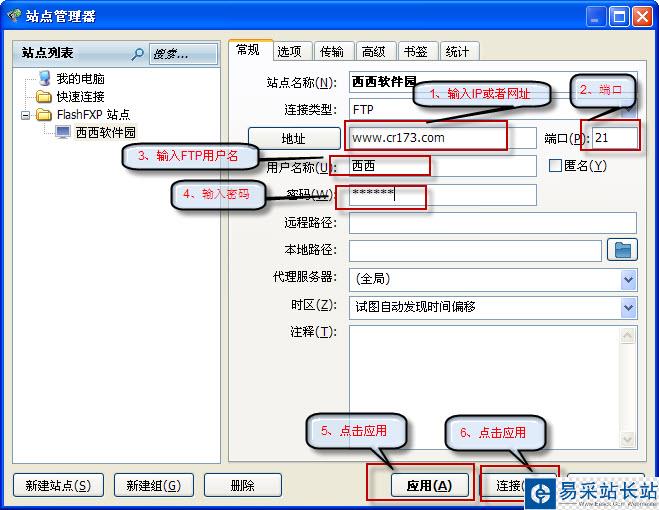The width and height of the screenshot is (659, 510).
Task: Switch to the 传输 tab
Action: pos(332,51)
